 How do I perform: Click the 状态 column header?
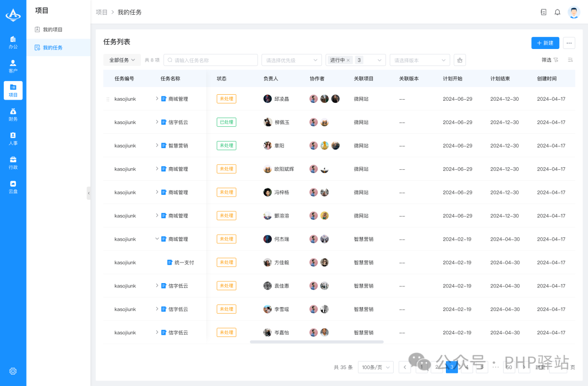click(x=222, y=78)
